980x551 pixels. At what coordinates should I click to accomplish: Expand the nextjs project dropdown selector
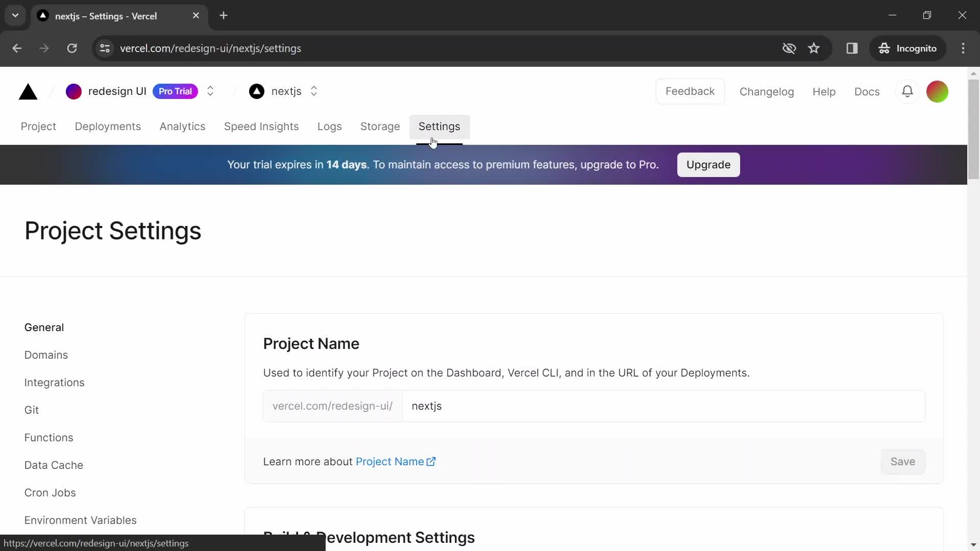coord(314,91)
